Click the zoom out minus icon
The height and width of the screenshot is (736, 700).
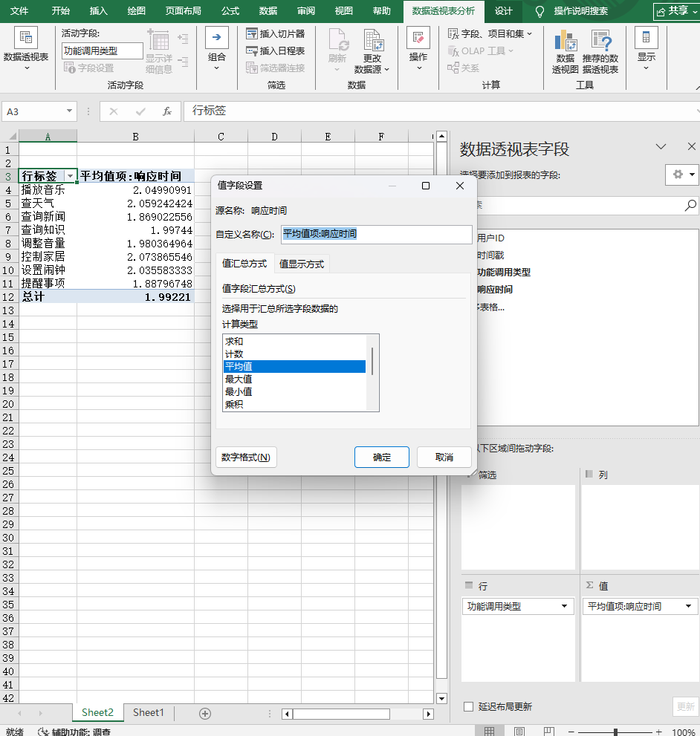pos(571,732)
